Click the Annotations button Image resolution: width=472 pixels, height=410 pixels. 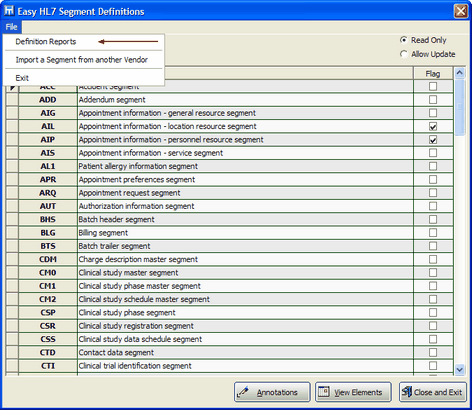tap(272, 392)
